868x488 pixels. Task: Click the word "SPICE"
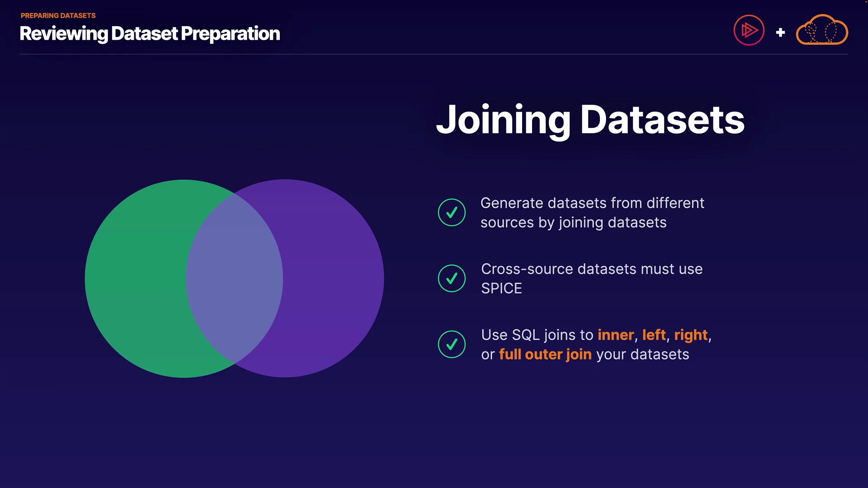(501, 288)
